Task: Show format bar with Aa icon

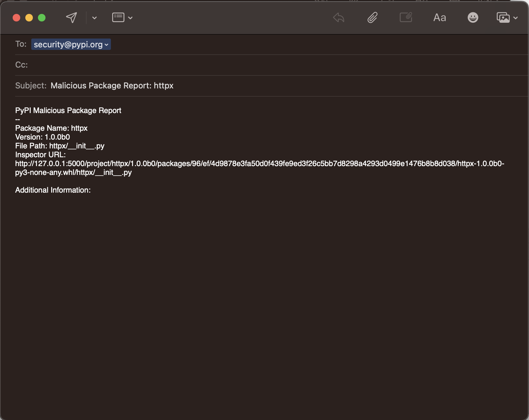Action: (x=440, y=18)
